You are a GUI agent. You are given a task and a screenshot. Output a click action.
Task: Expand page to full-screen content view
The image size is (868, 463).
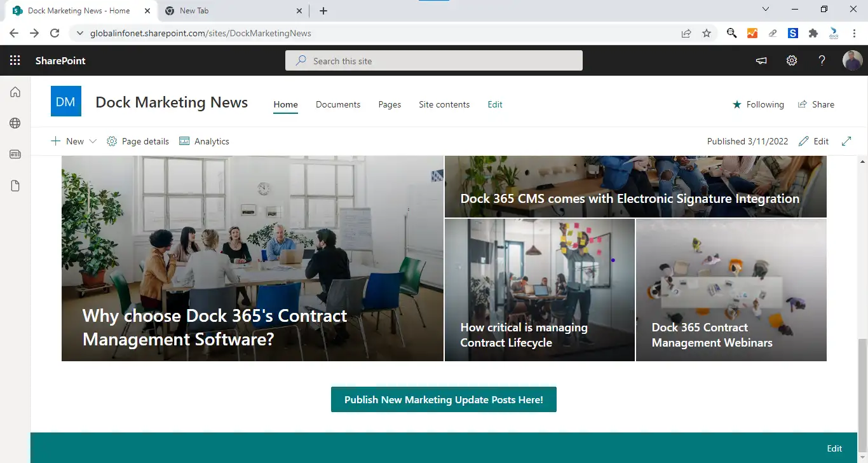point(846,141)
